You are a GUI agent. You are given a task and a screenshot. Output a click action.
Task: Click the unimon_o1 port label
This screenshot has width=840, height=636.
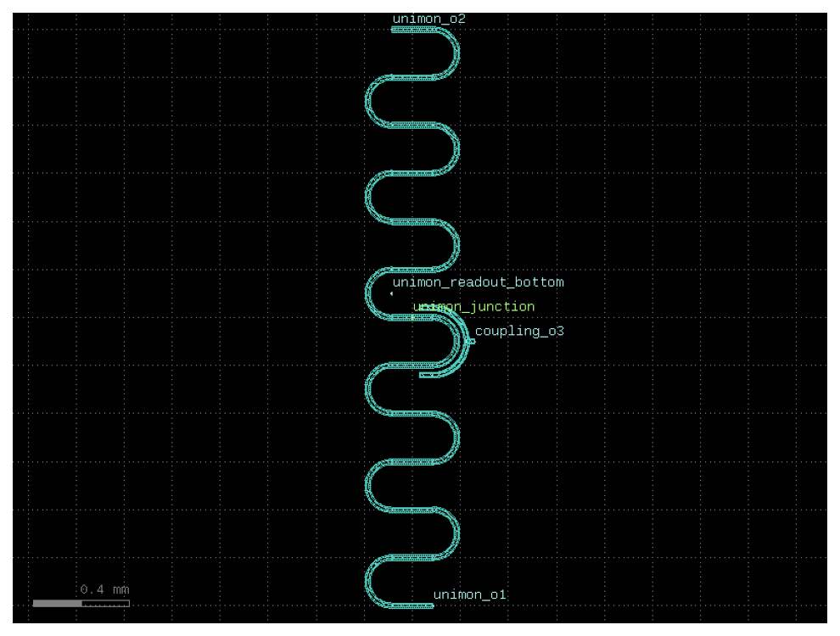(x=469, y=594)
